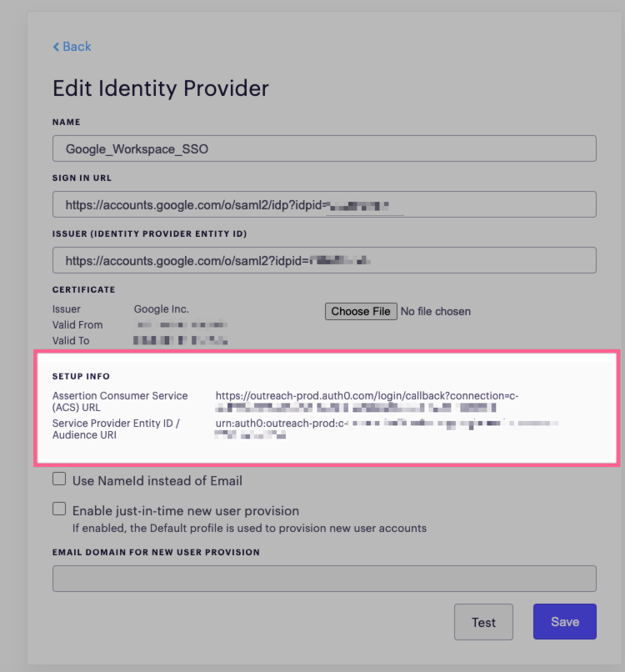
Task: Click the Service Provider Entity ID label
Action: click(116, 429)
